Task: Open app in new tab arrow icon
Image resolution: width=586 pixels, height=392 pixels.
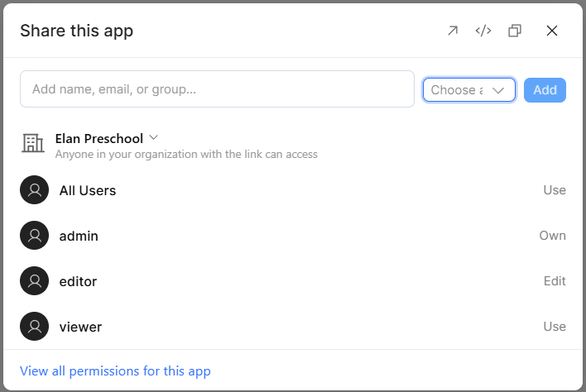Action: point(453,31)
